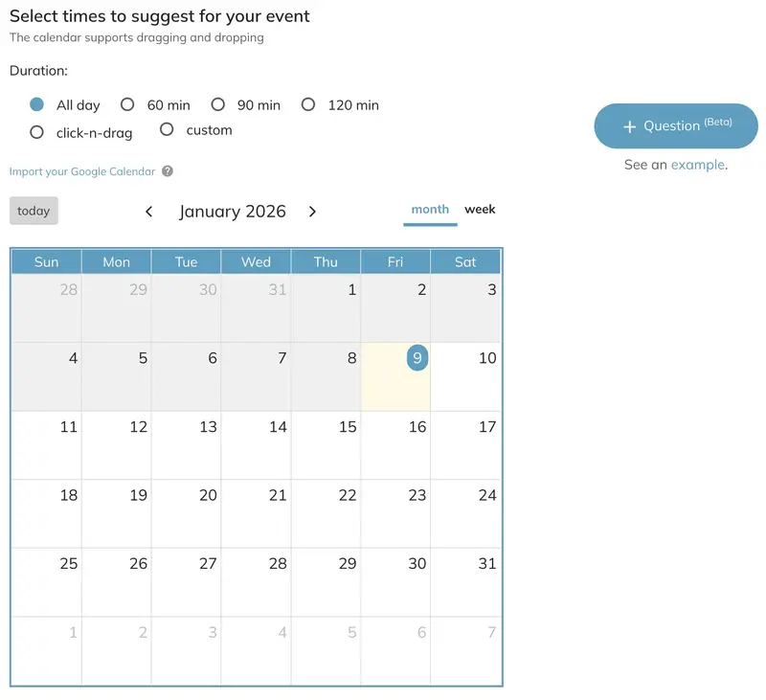Select the custom duration option

pos(167,130)
